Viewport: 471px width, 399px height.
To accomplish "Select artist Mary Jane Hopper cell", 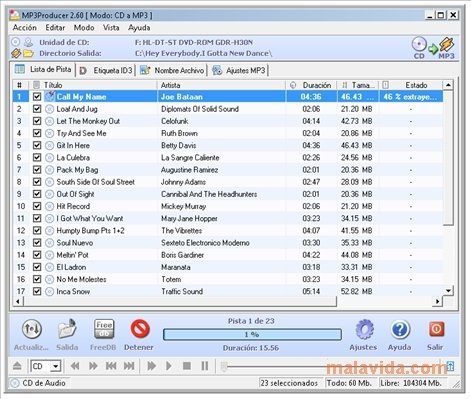I will (189, 219).
